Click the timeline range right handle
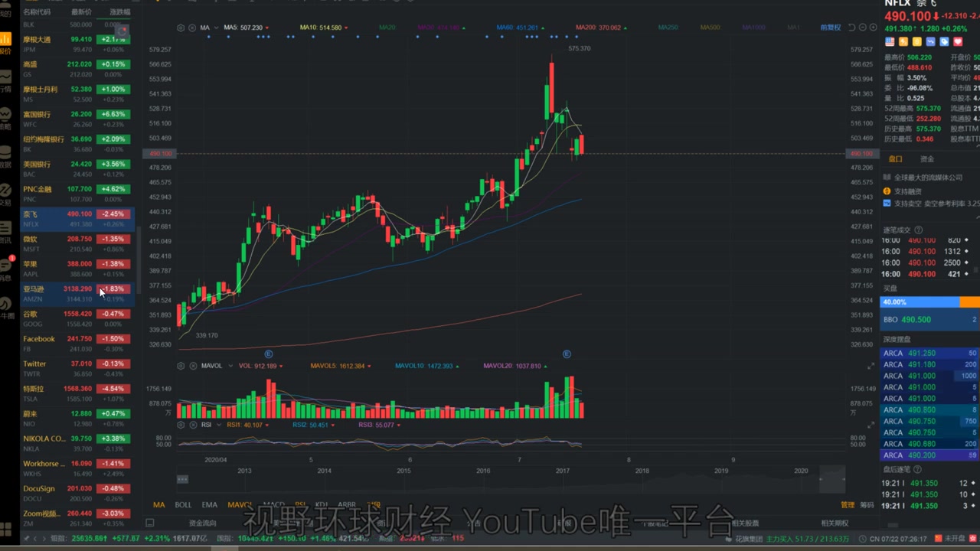 click(x=845, y=480)
